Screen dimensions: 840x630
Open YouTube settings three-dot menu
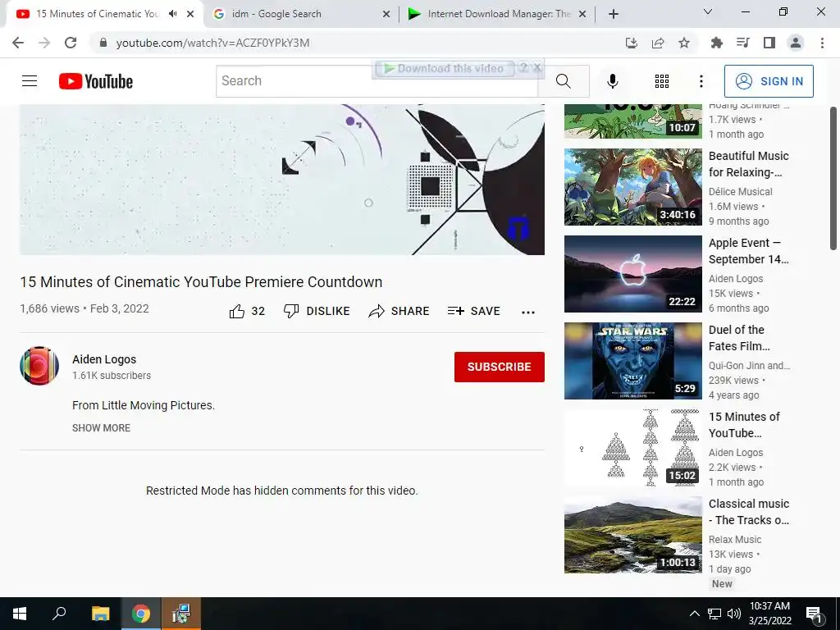tap(701, 81)
